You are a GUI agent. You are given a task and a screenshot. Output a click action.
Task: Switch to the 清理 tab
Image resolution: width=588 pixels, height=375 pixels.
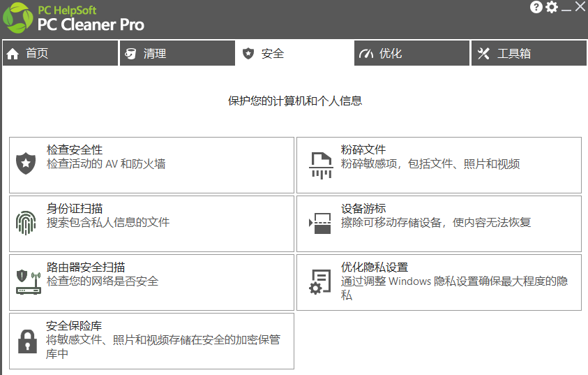click(177, 53)
